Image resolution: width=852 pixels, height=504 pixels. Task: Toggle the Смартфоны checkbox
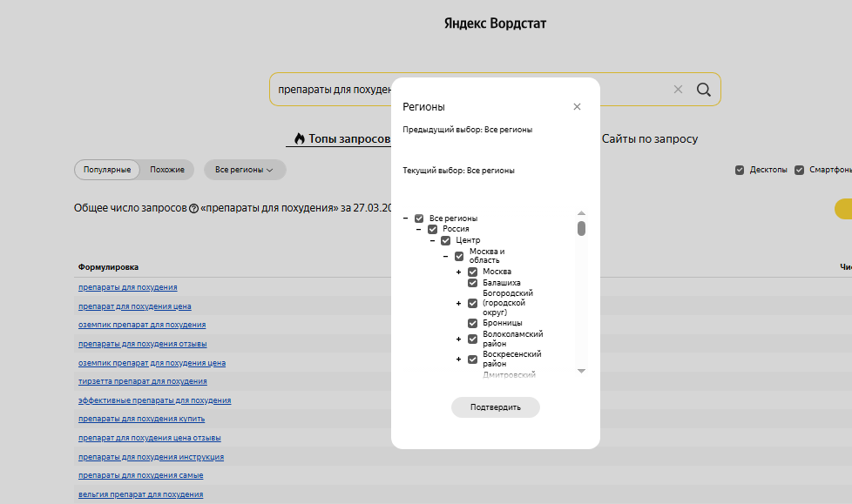coord(799,170)
